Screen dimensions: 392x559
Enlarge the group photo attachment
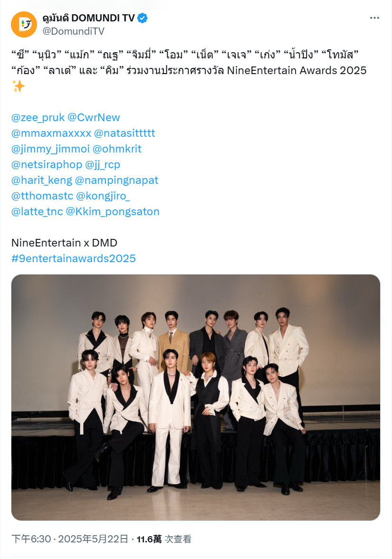tap(196, 397)
